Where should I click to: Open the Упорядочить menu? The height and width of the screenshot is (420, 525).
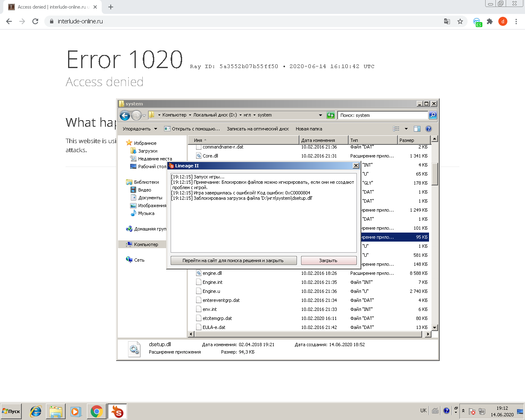140,129
